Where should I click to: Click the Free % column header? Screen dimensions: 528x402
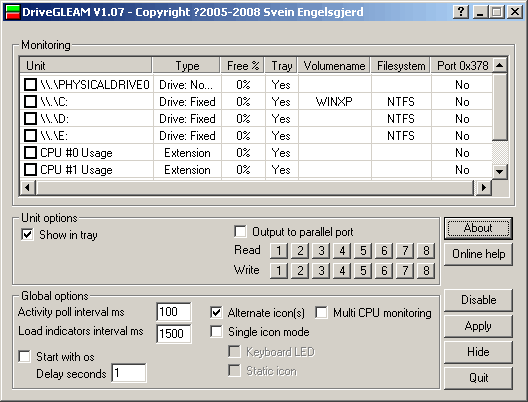[x=242, y=66]
